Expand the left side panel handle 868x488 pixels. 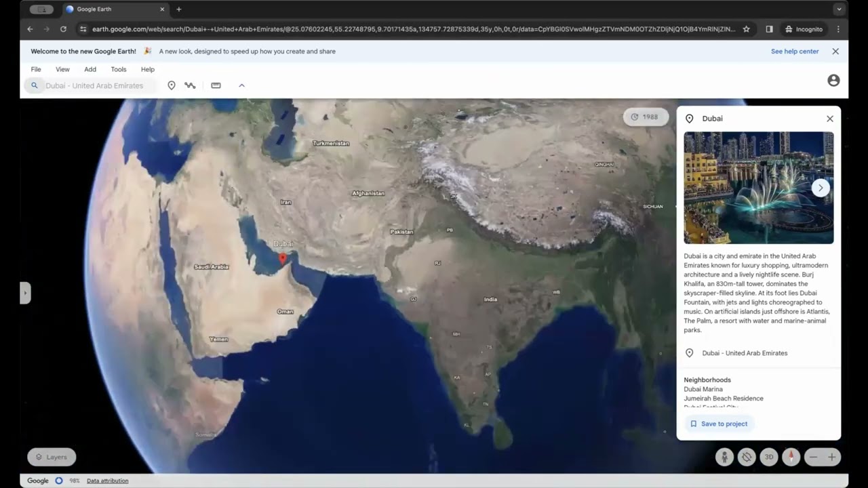pyautogui.click(x=25, y=293)
